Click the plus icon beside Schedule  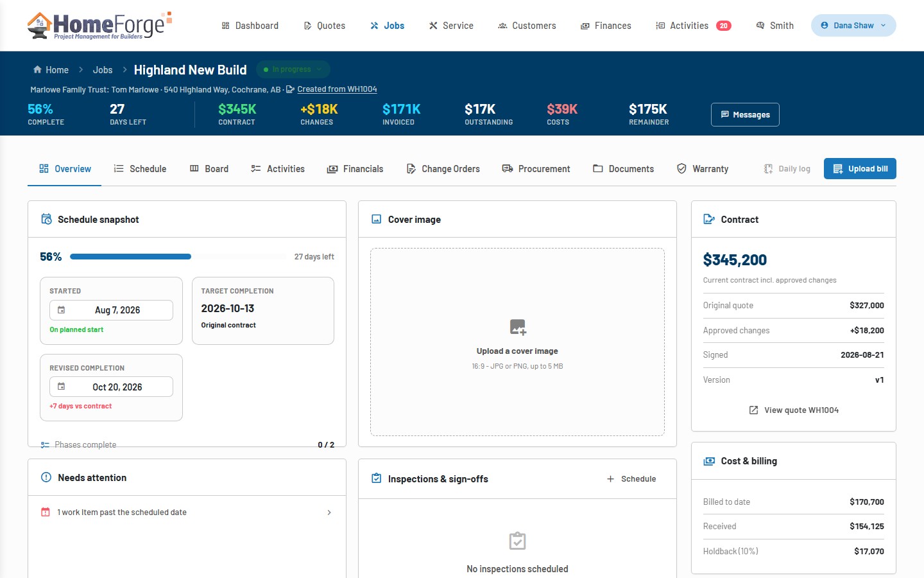tap(610, 478)
